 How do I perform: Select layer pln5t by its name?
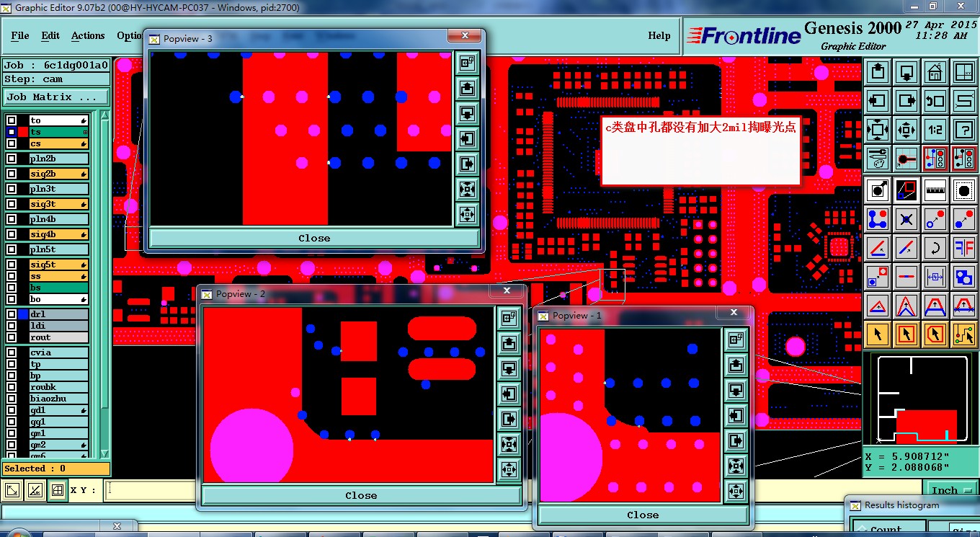point(59,249)
